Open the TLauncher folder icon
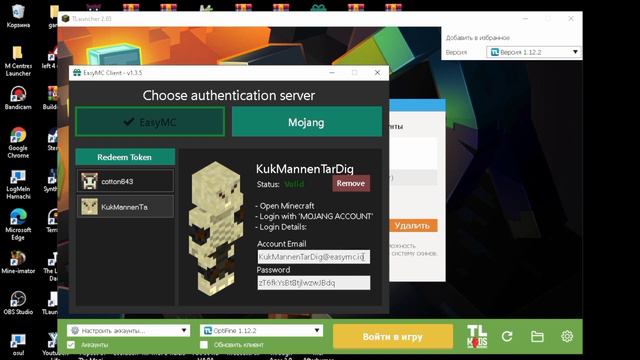640x360 pixels. (537, 337)
